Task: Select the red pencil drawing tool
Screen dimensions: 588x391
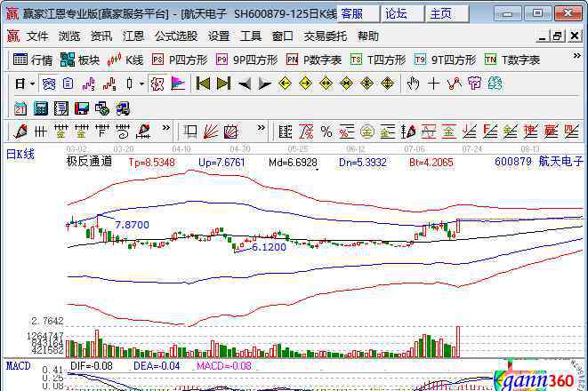Action: click(x=20, y=132)
